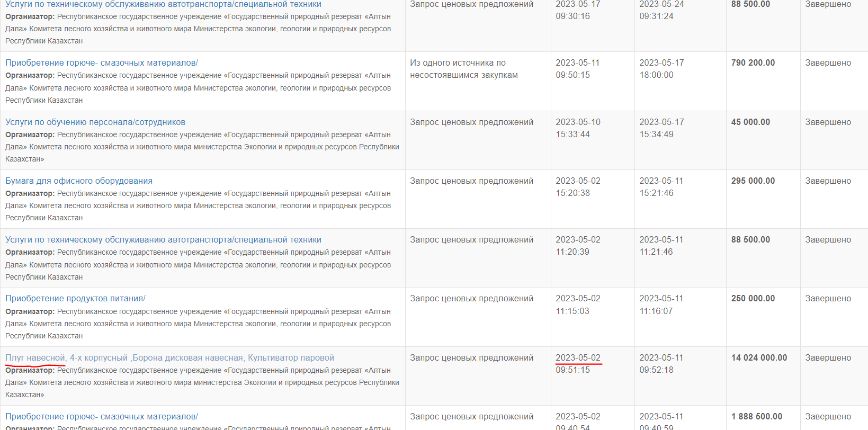
Task: Open fuel materials listing priced 790 200.00
Action: click(x=102, y=63)
